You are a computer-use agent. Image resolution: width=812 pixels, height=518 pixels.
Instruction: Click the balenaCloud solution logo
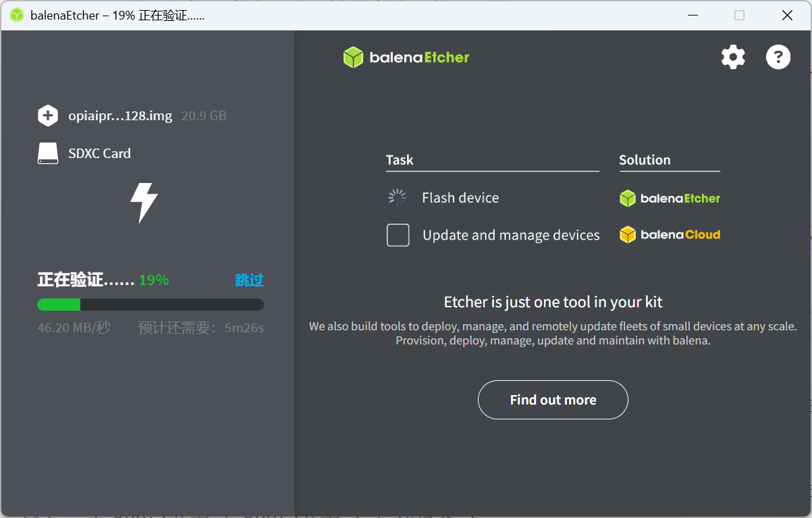point(670,234)
